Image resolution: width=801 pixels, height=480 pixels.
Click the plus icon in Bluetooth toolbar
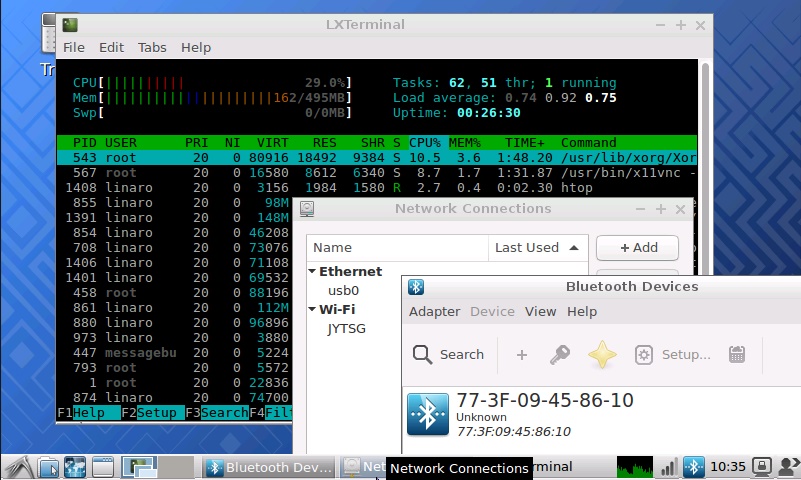click(521, 354)
